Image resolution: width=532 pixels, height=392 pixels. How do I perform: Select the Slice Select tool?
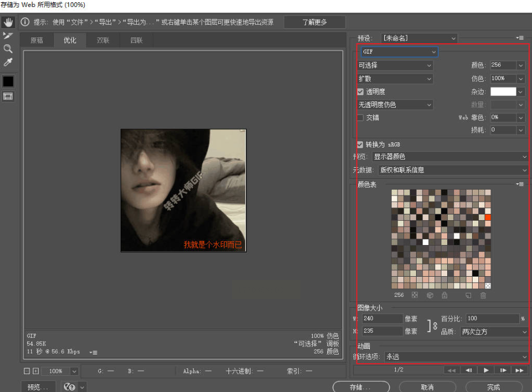coord(8,36)
